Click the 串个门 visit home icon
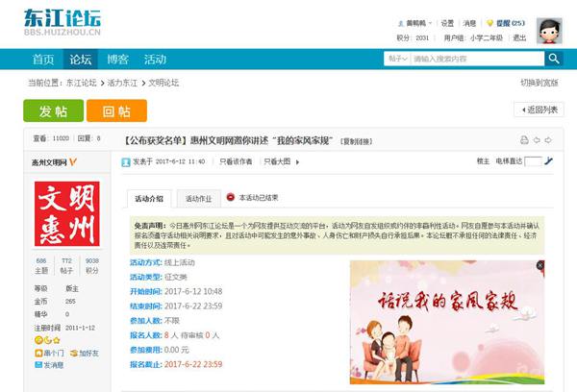This screenshot has height=392, width=577. tap(38, 353)
